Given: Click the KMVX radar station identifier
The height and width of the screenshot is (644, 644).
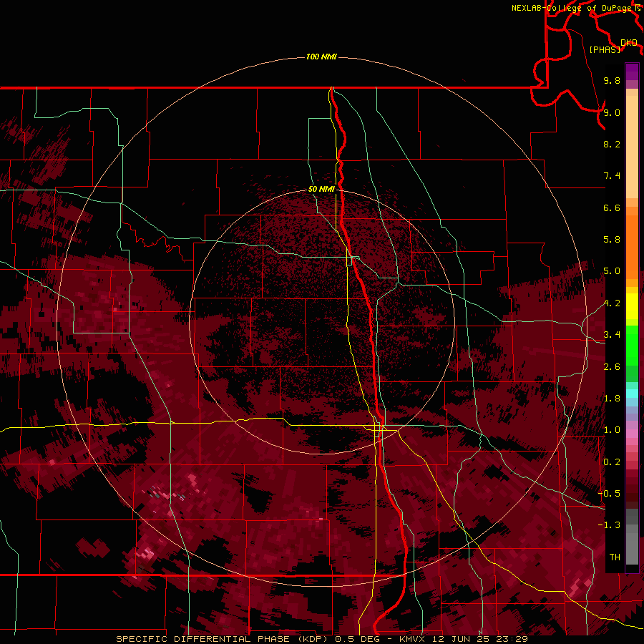Looking at the screenshot, I should [412, 639].
